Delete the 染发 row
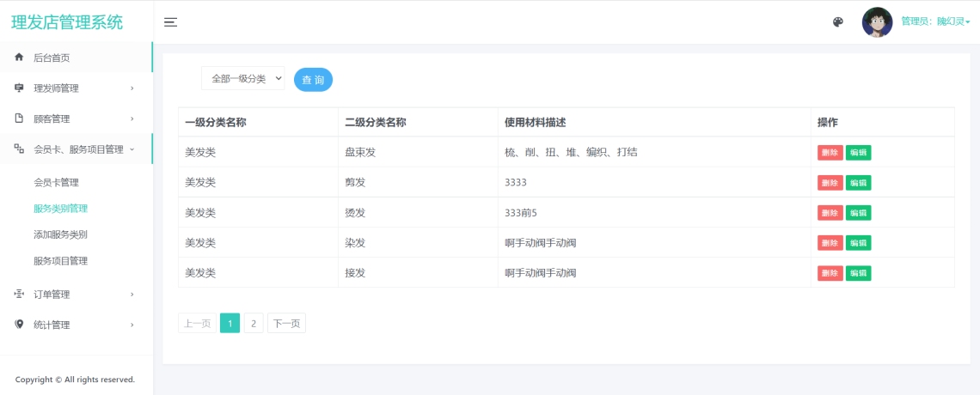The height and width of the screenshot is (395, 980). pyautogui.click(x=830, y=243)
